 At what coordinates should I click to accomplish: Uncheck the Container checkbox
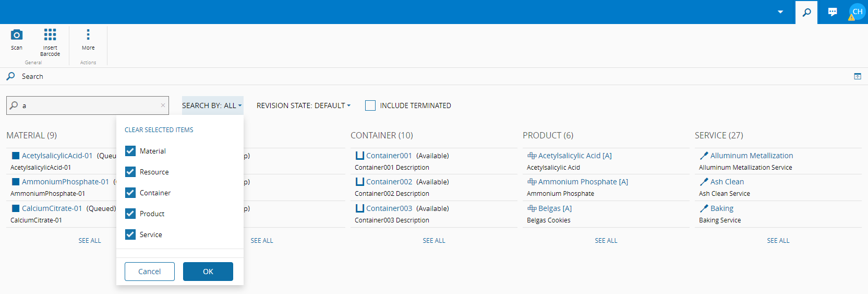[x=130, y=193]
